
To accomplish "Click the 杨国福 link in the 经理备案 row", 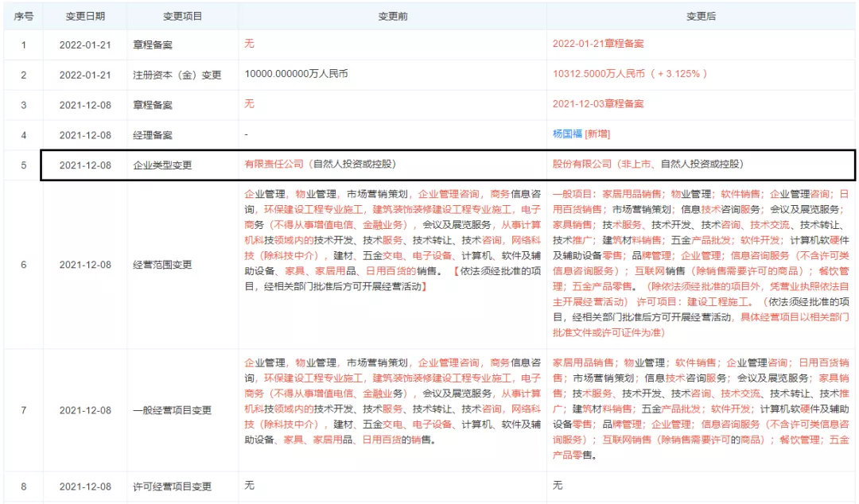I will click(567, 134).
